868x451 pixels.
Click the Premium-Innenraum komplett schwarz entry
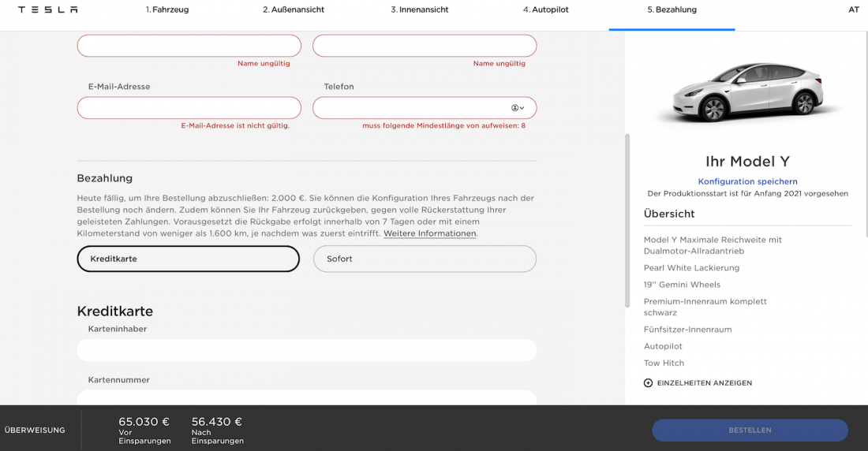click(x=705, y=307)
